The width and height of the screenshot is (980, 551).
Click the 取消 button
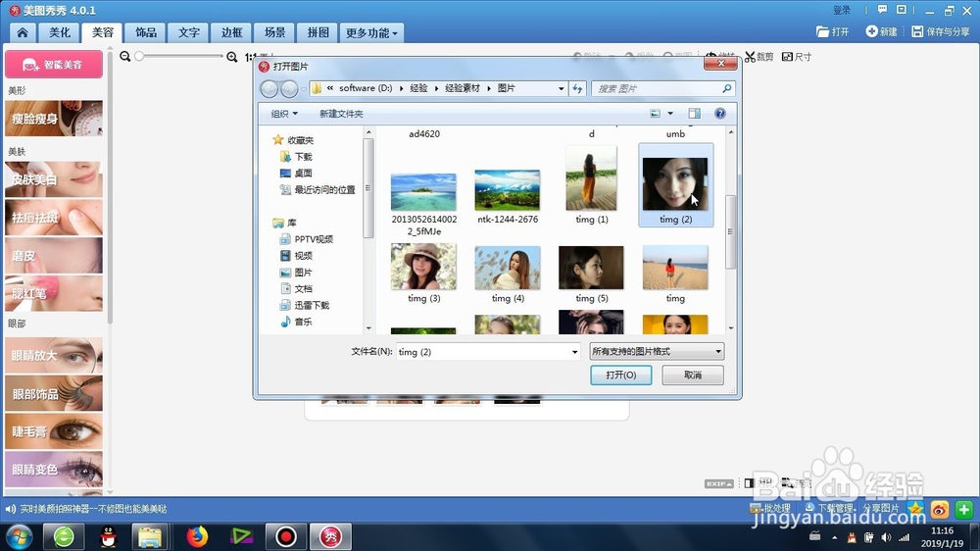[x=693, y=375]
